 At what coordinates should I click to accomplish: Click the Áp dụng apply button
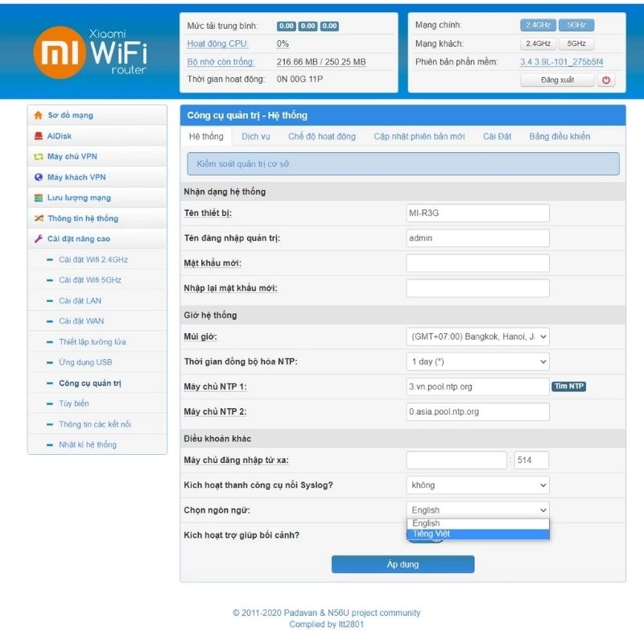(402, 564)
